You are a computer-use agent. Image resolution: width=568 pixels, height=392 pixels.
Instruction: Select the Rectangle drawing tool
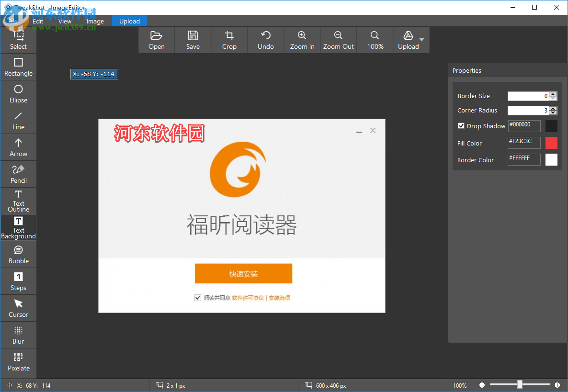point(18,67)
